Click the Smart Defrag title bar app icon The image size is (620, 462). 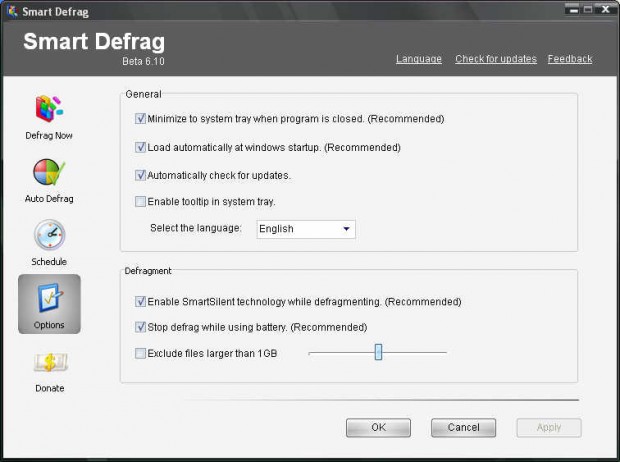tap(12, 11)
